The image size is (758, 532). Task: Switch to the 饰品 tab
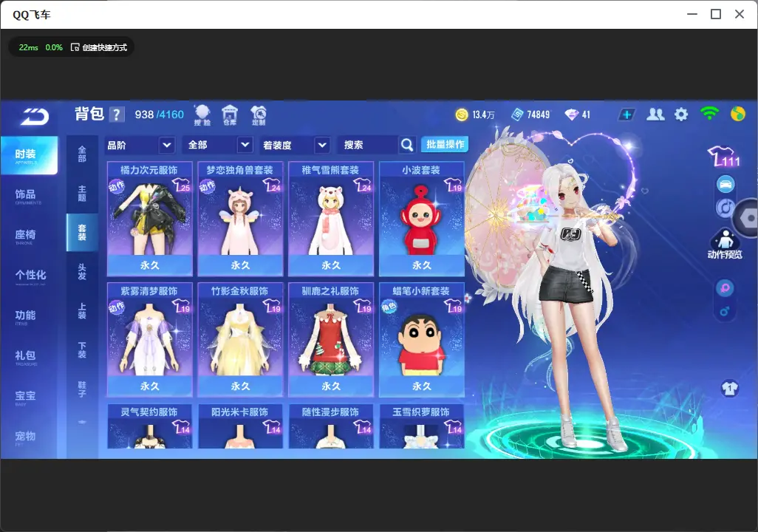point(29,195)
